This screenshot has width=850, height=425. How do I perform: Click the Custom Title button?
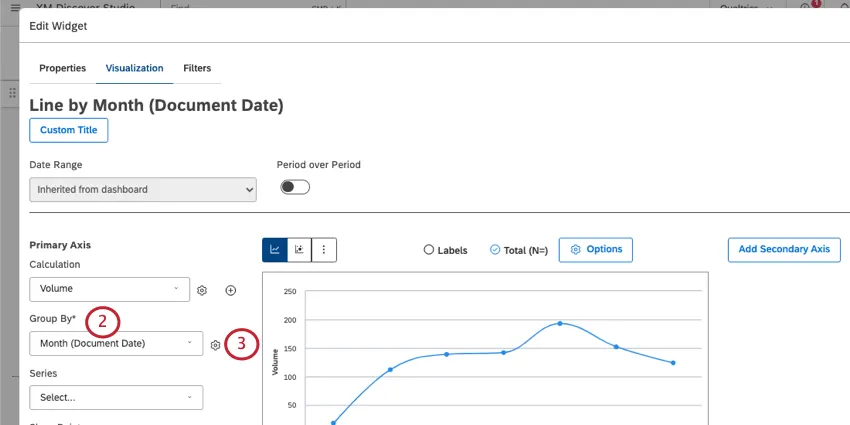[69, 130]
